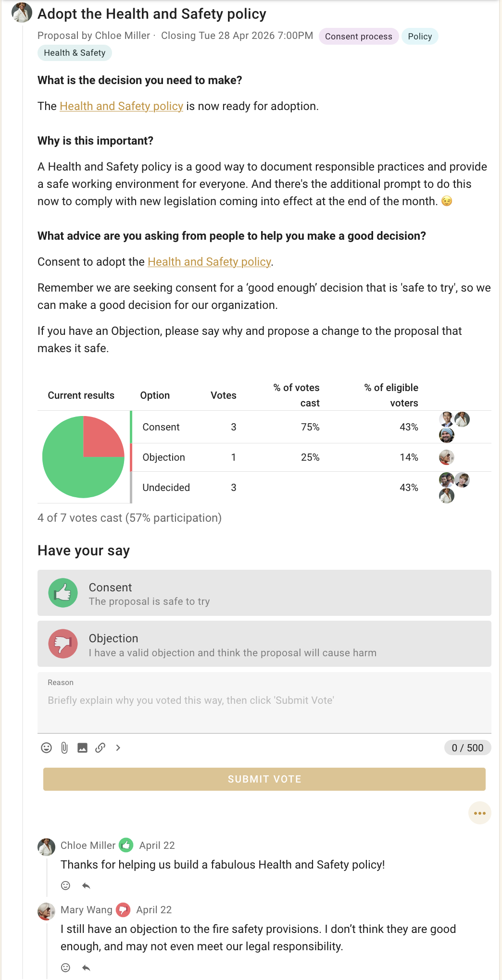Add a link using the chain icon

(x=100, y=747)
